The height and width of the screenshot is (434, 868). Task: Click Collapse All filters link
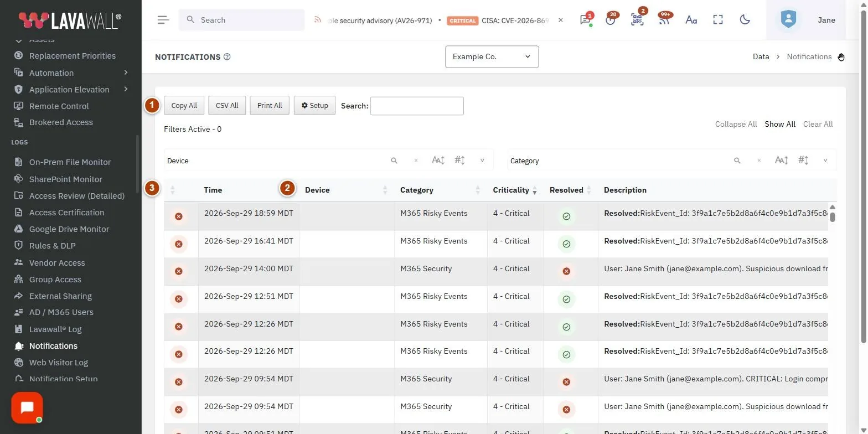click(736, 124)
